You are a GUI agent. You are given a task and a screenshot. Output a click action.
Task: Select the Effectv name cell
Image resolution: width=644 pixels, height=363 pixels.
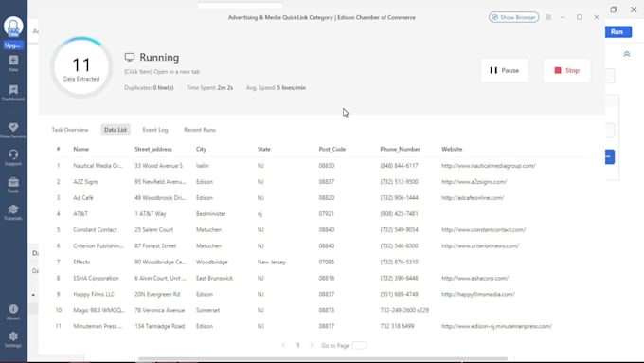[x=81, y=262]
